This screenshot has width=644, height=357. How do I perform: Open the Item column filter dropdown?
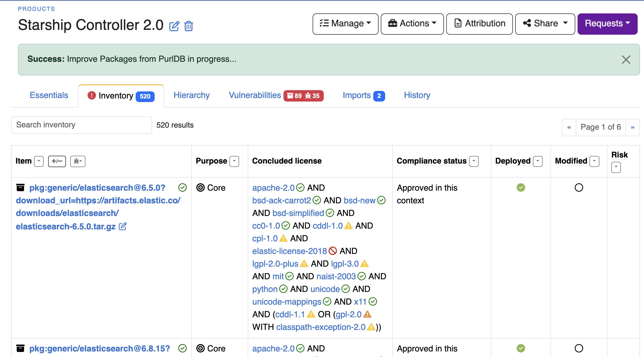coord(39,161)
